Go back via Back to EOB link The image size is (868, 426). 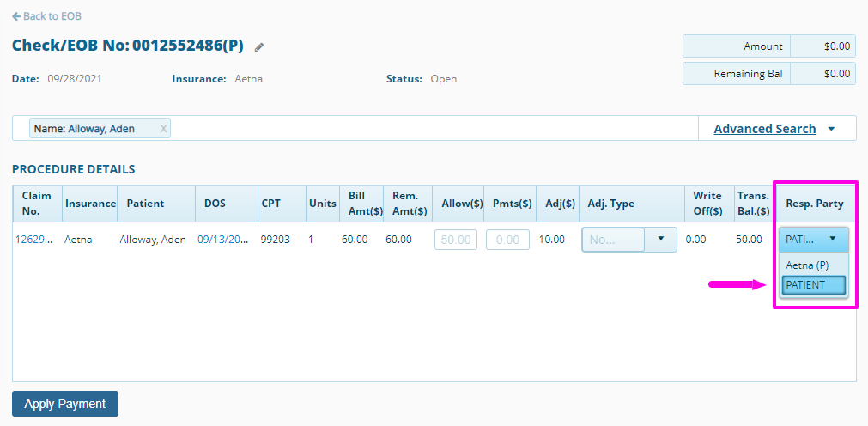tap(46, 16)
